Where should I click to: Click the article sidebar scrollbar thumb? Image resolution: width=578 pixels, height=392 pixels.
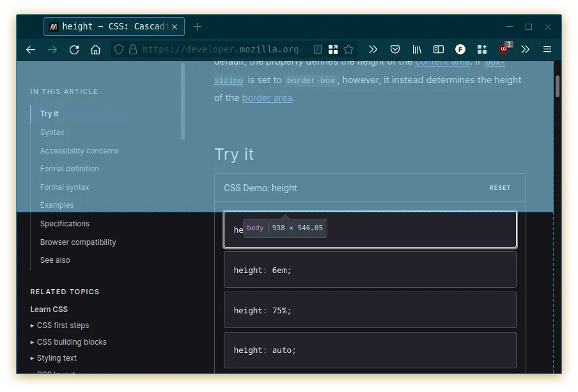click(x=183, y=101)
